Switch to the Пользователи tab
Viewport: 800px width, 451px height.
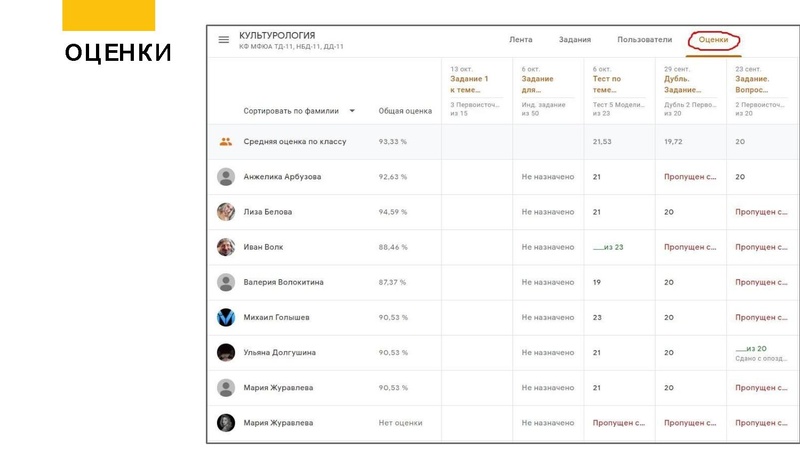[644, 39]
